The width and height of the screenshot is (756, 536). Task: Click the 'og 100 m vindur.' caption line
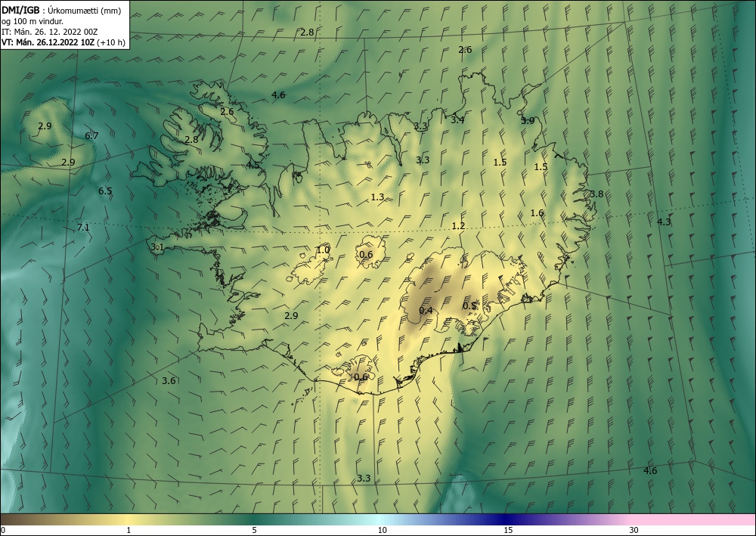pyautogui.click(x=33, y=21)
